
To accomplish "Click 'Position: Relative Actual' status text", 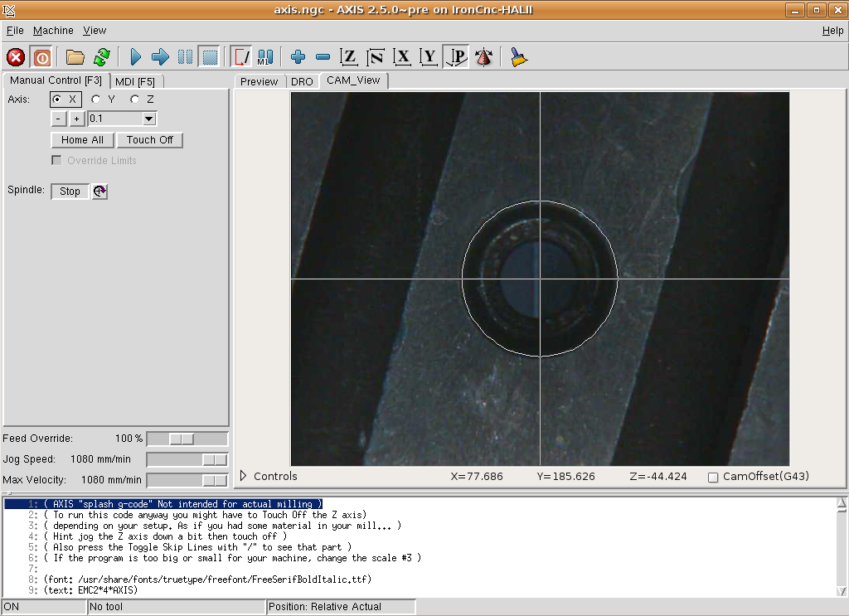I will (325, 607).
